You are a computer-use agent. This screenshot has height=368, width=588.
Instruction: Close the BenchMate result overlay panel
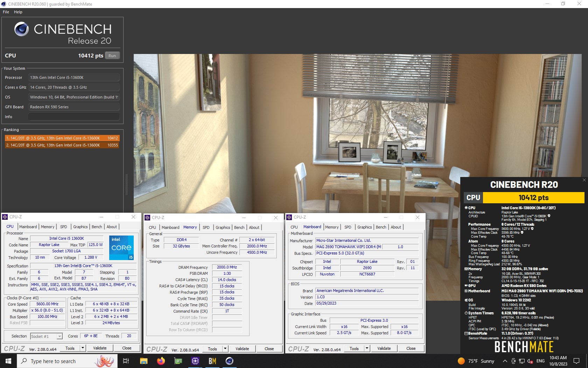[x=584, y=180]
